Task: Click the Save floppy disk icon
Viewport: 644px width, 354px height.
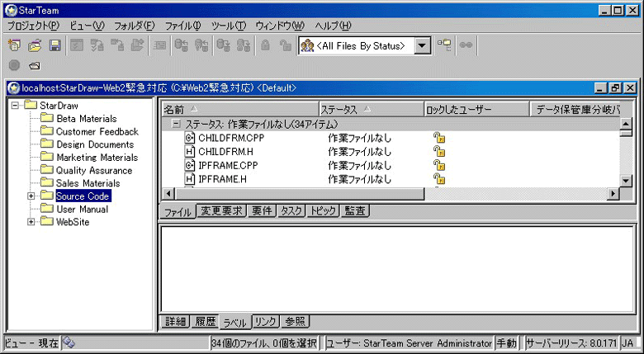Action: (55, 45)
